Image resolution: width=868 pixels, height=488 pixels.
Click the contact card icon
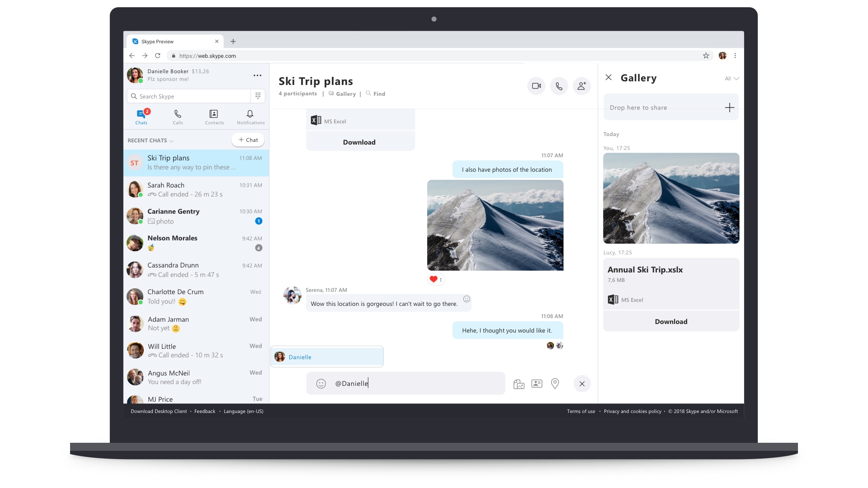pos(536,383)
